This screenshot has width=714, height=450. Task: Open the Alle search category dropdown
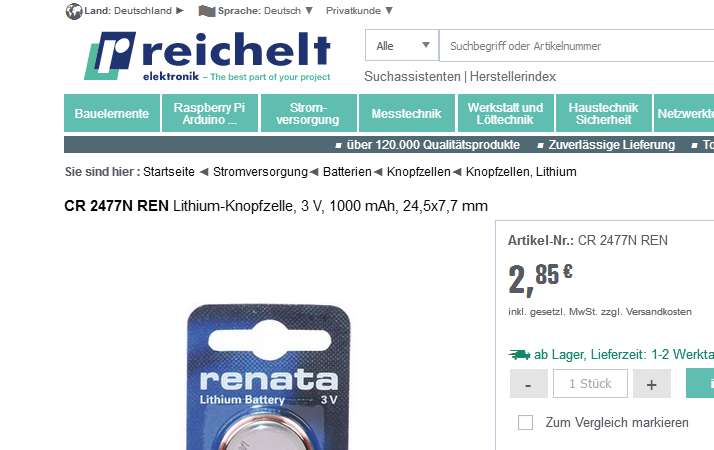(x=402, y=46)
